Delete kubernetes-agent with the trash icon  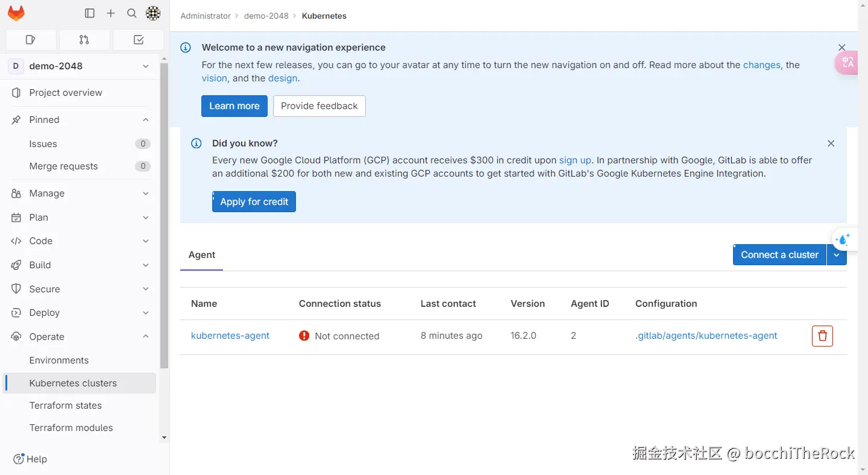click(x=822, y=336)
